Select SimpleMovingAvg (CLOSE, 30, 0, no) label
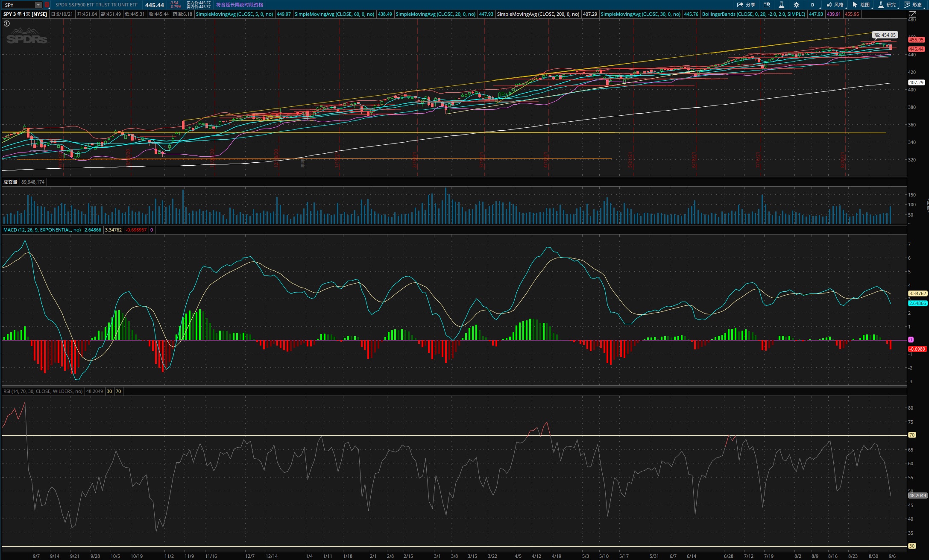 click(x=641, y=14)
